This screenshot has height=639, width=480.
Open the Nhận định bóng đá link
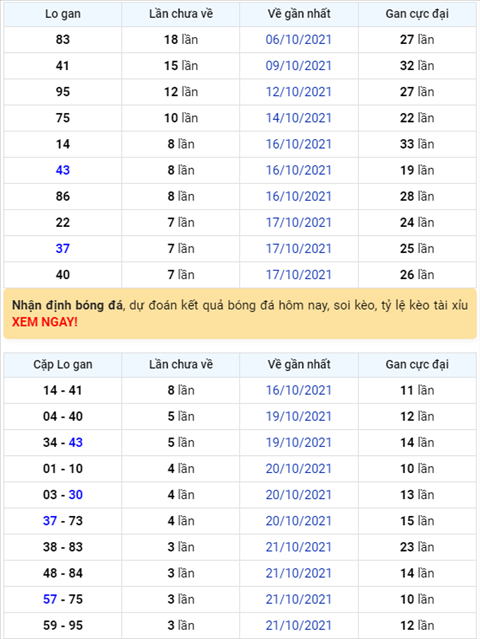pos(67,305)
